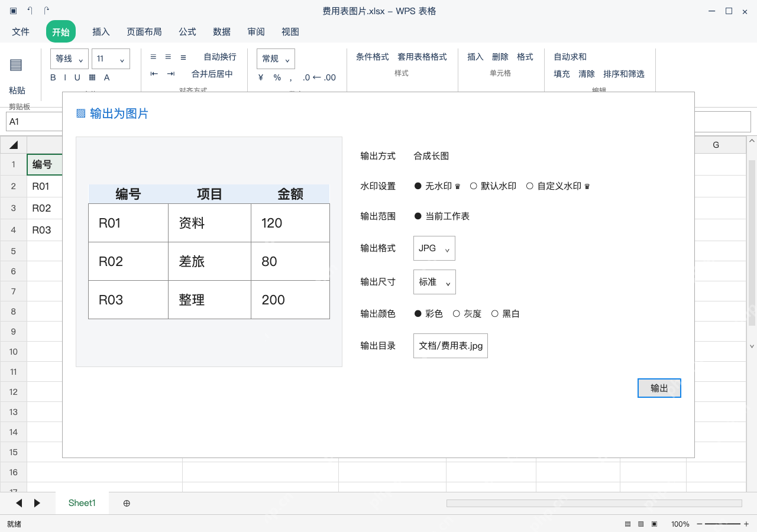Image resolution: width=757 pixels, height=532 pixels.
Task: Apply currency ¥ number format
Action: tap(261, 77)
